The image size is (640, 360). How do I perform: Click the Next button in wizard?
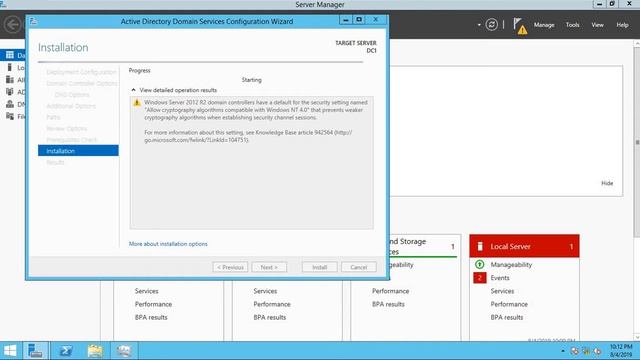(269, 267)
